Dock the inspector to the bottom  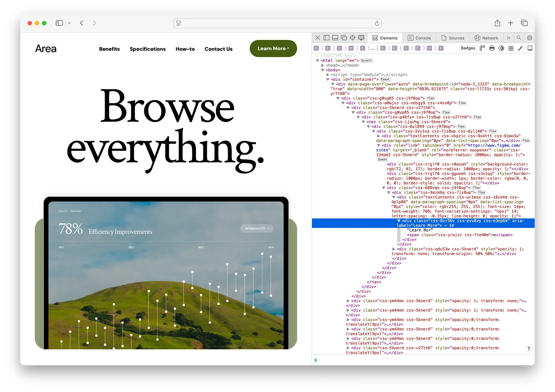point(335,38)
